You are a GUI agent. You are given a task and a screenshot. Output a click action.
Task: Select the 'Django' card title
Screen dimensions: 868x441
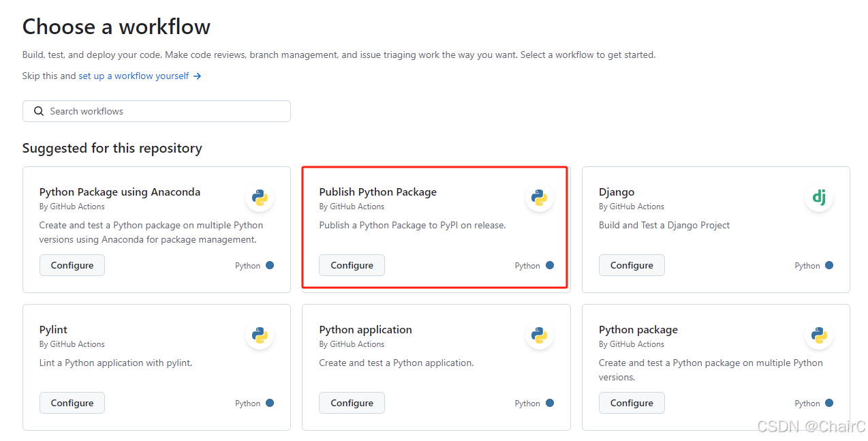617,192
